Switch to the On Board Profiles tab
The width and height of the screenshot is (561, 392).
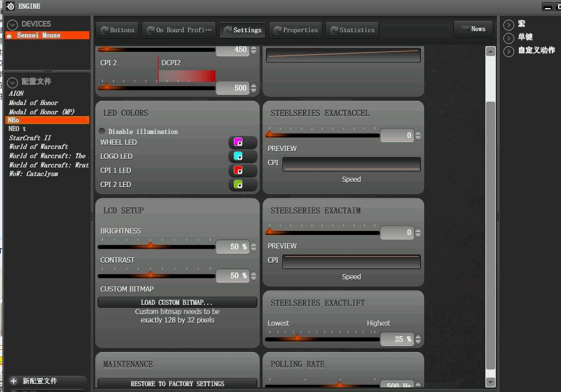pyautogui.click(x=179, y=30)
